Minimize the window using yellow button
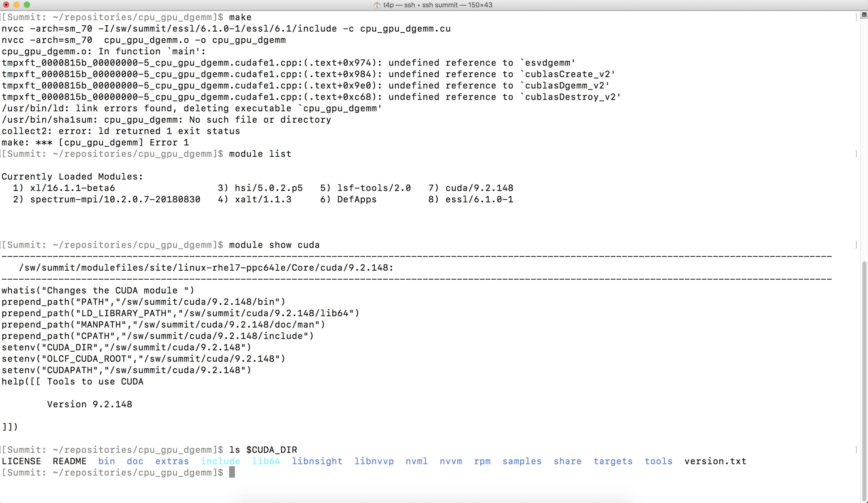Screen dimensions: 868x503 pyautogui.click(x=16, y=5)
